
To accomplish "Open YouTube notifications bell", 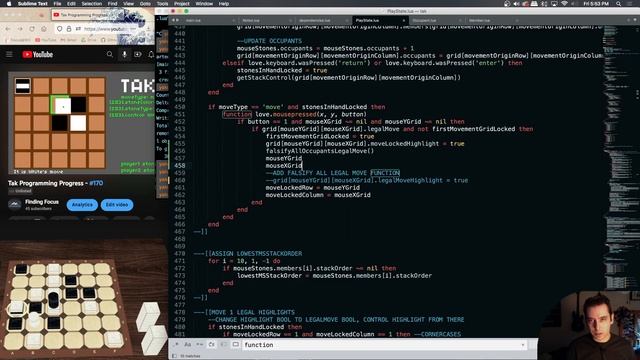I will coord(151,54).
